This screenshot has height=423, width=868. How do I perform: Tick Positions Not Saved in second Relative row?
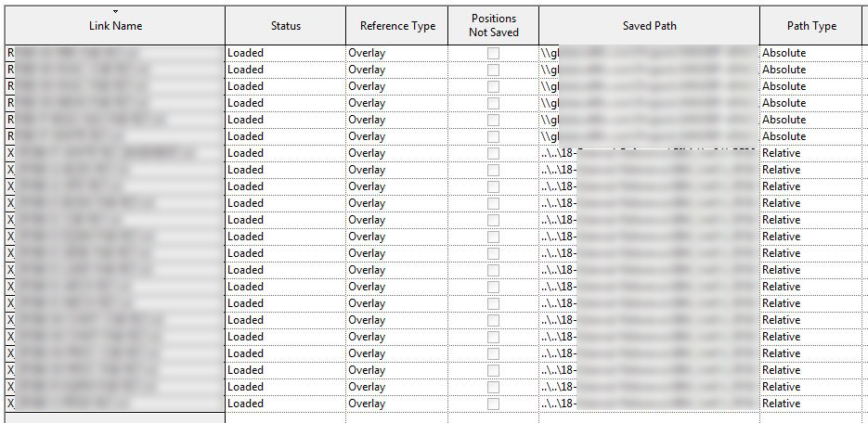(x=493, y=170)
